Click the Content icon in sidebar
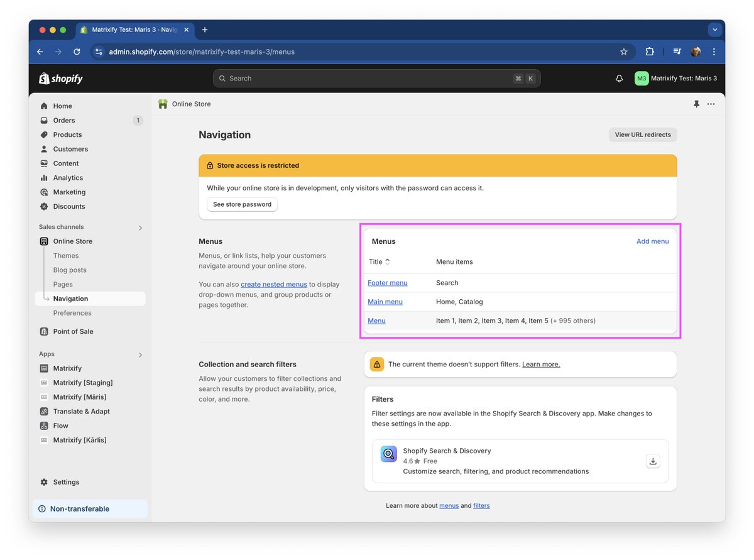 44,163
